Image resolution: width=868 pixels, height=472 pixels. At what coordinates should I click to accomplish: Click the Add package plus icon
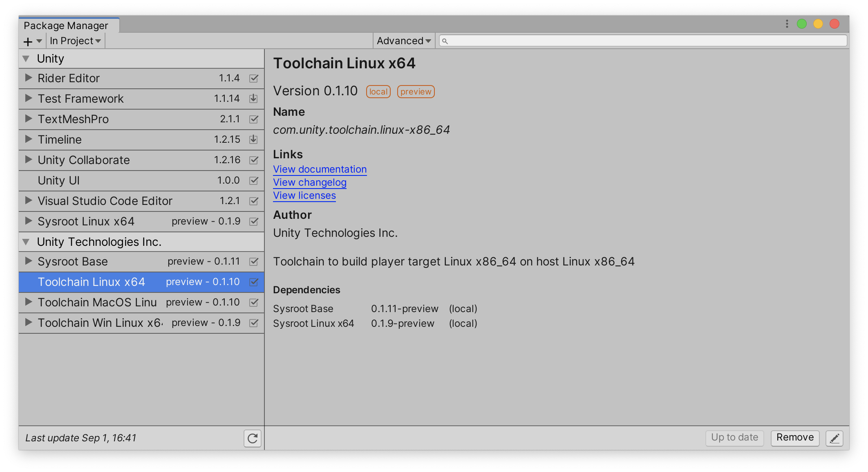(x=27, y=40)
